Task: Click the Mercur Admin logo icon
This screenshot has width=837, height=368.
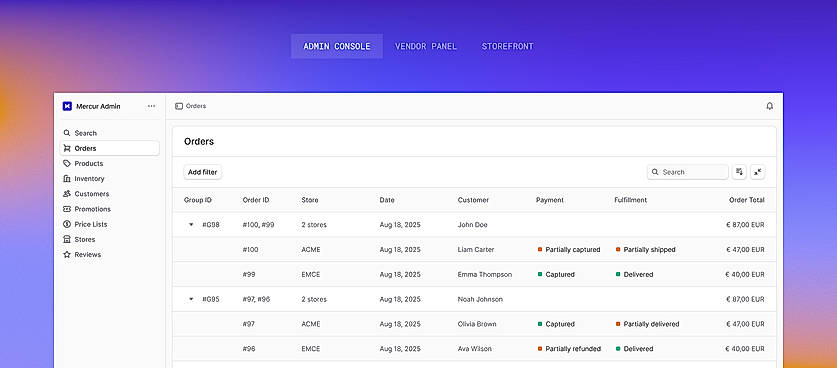Action: pyautogui.click(x=67, y=106)
